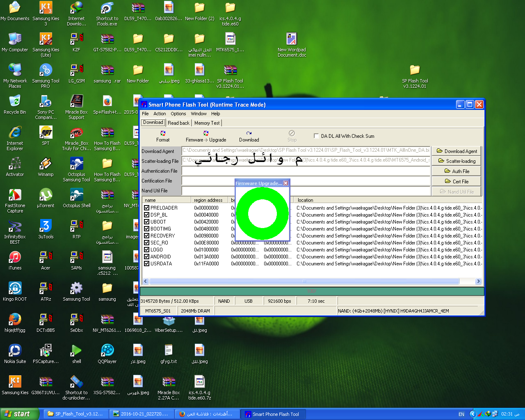The height and width of the screenshot is (420, 525).
Task: Select the iTunes desktop icon
Action: click(15, 261)
